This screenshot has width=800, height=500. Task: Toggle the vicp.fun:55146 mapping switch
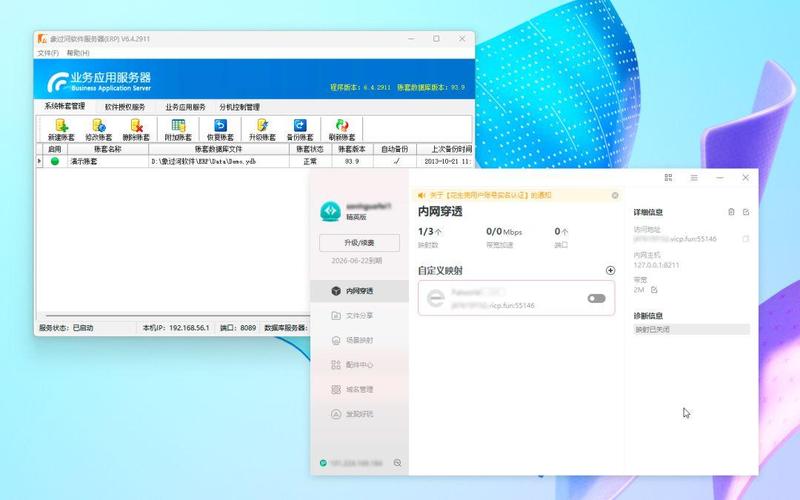pos(596,298)
